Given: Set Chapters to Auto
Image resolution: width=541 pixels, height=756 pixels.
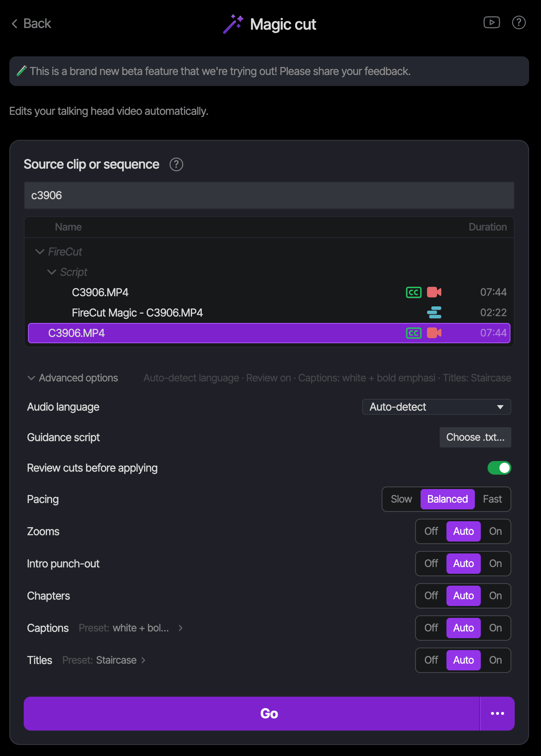Looking at the screenshot, I should tap(463, 596).
